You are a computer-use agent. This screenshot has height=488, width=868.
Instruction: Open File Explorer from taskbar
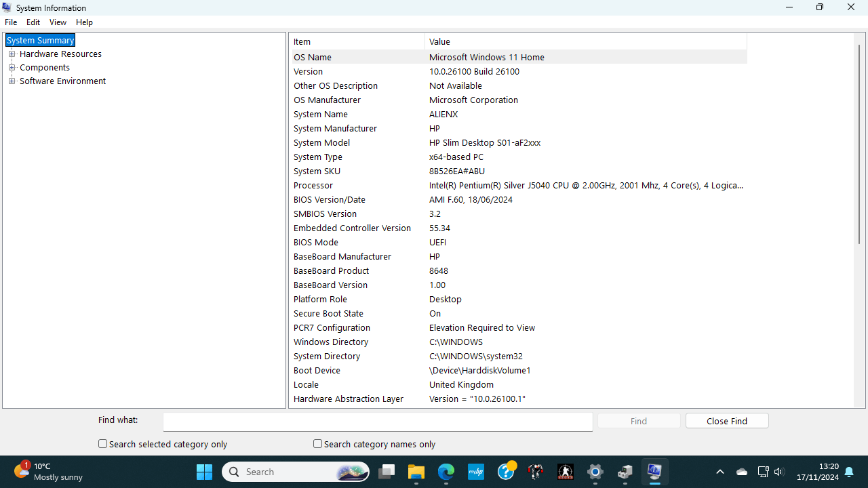click(x=416, y=472)
